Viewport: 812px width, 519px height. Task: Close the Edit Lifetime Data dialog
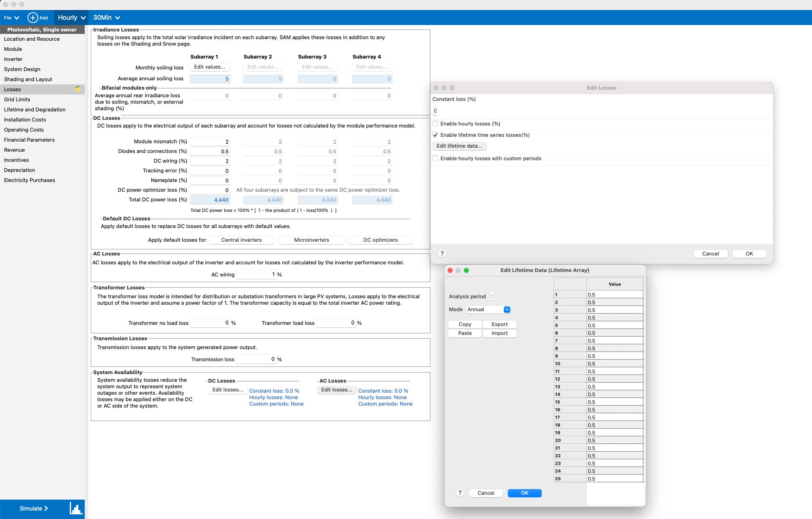[450, 270]
